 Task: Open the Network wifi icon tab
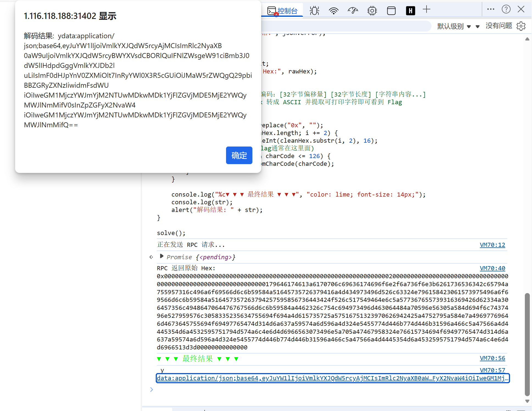click(x=333, y=11)
